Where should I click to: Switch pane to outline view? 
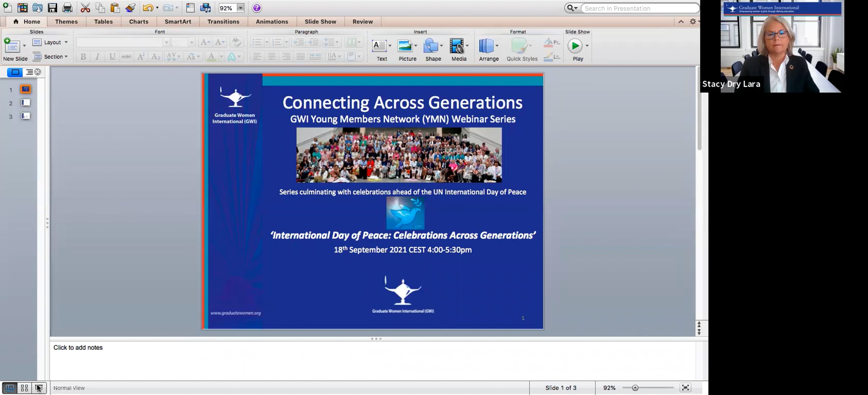29,72
